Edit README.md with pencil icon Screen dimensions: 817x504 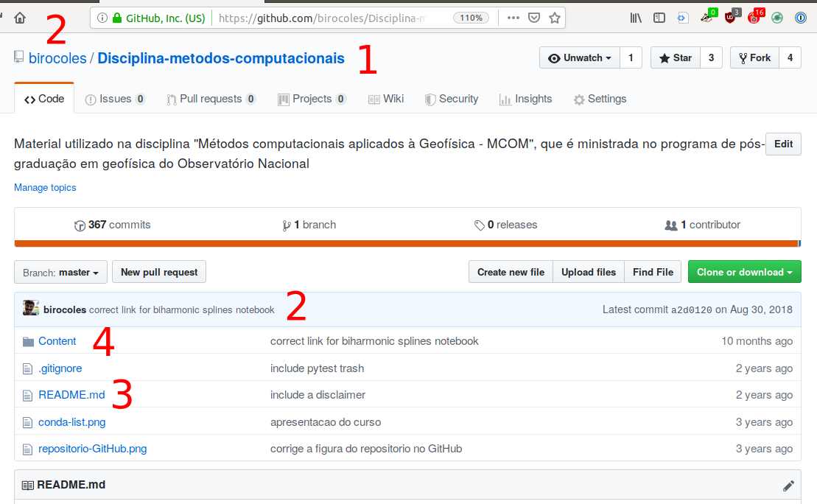pyautogui.click(x=788, y=486)
